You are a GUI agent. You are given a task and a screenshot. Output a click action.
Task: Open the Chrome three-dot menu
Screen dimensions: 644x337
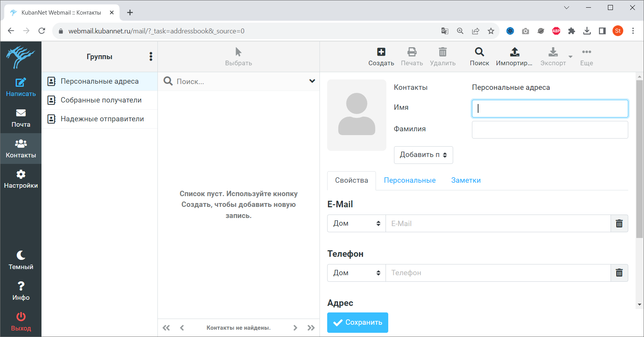coord(633,31)
